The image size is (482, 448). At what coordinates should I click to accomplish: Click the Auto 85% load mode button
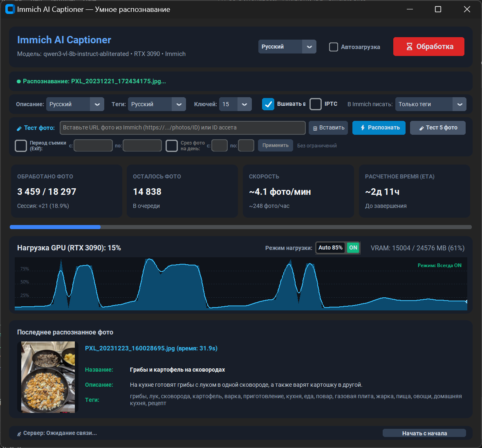(x=331, y=248)
